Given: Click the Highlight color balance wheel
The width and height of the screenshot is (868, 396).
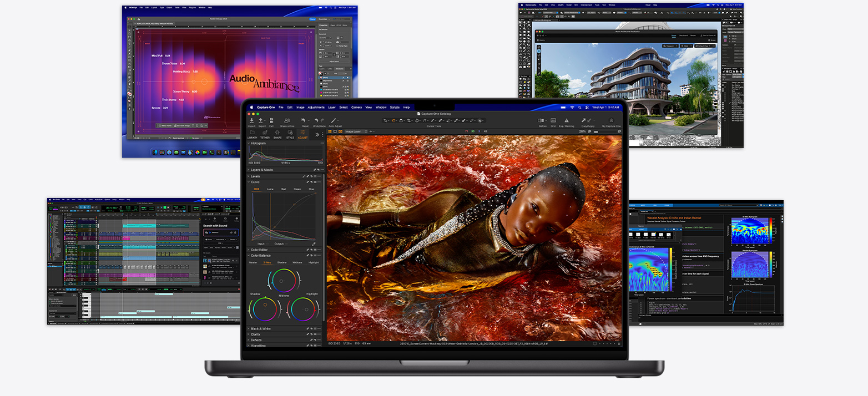Looking at the screenshot, I should point(303,308).
